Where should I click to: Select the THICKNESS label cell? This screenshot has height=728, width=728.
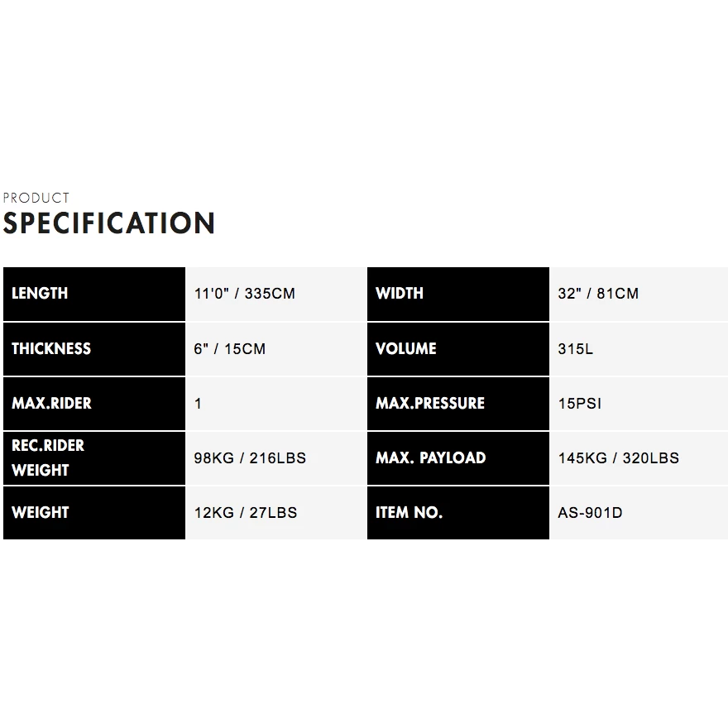pyautogui.click(x=93, y=348)
